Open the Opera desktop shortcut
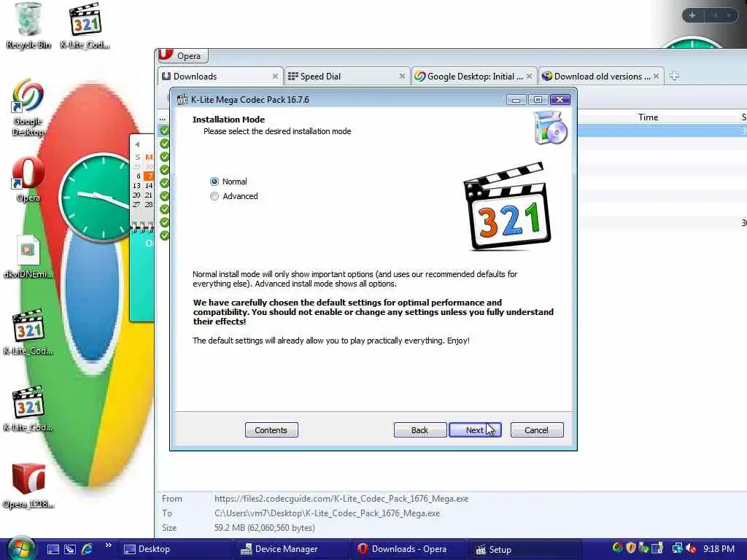 click(x=28, y=179)
